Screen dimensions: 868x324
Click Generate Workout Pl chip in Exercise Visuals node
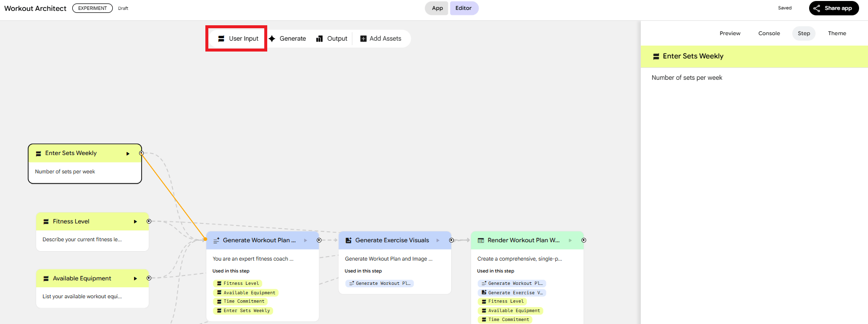point(379,283)
